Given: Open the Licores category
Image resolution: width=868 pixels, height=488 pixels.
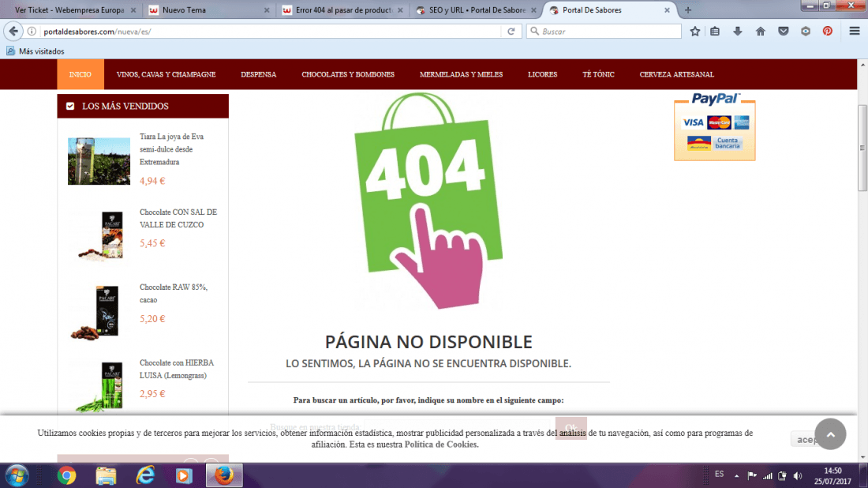Looking at the screenshot, I should 543,74.
